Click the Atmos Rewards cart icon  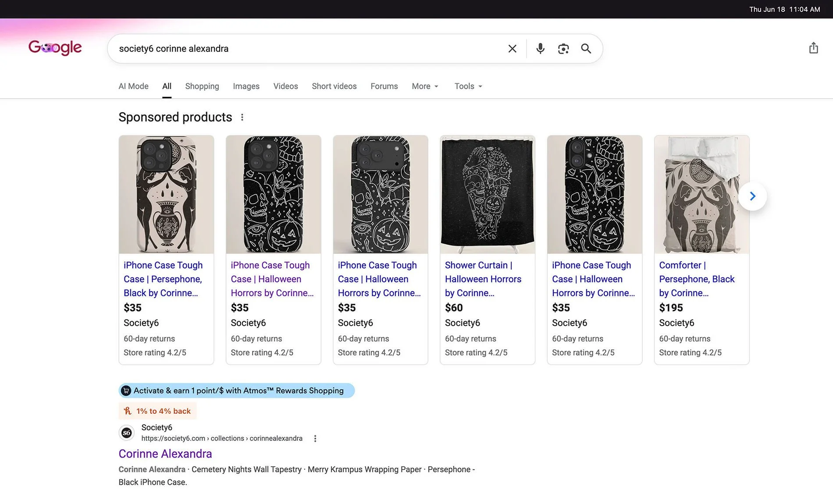pos(126,390)
